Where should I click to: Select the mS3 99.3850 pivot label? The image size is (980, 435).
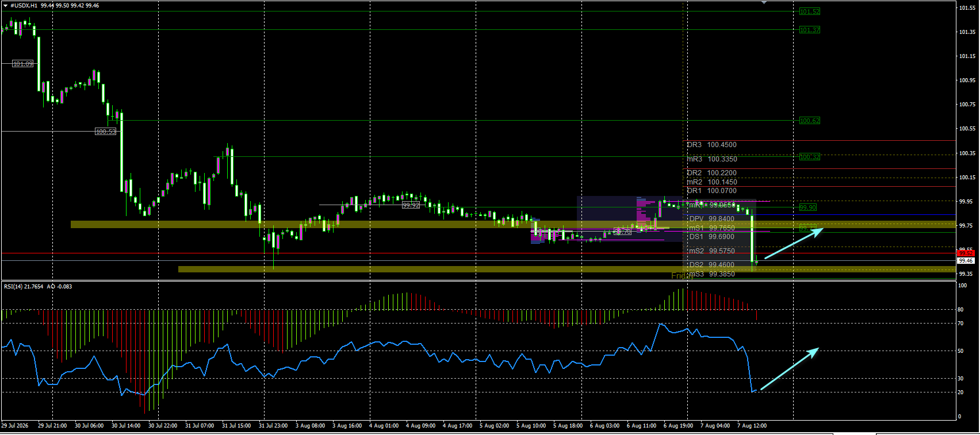(x=711, y=274)
